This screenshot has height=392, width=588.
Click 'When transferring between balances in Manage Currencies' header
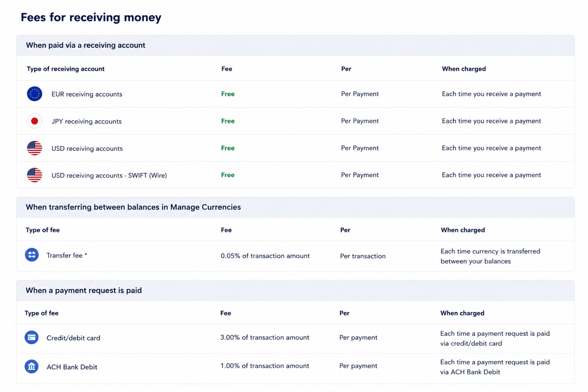coord(133,207)
